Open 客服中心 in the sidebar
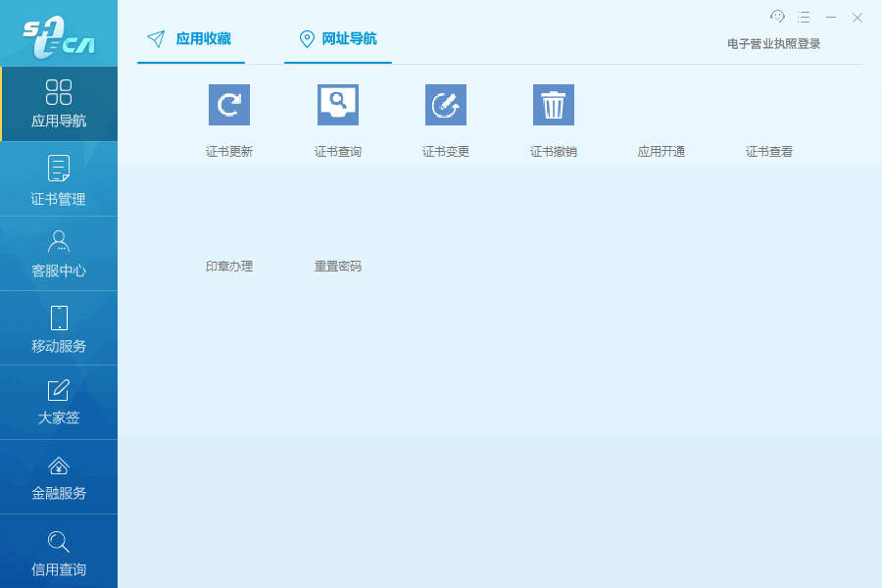Image resolution: width=882 pixels, height=588 pixels. (x=59, y=254)
